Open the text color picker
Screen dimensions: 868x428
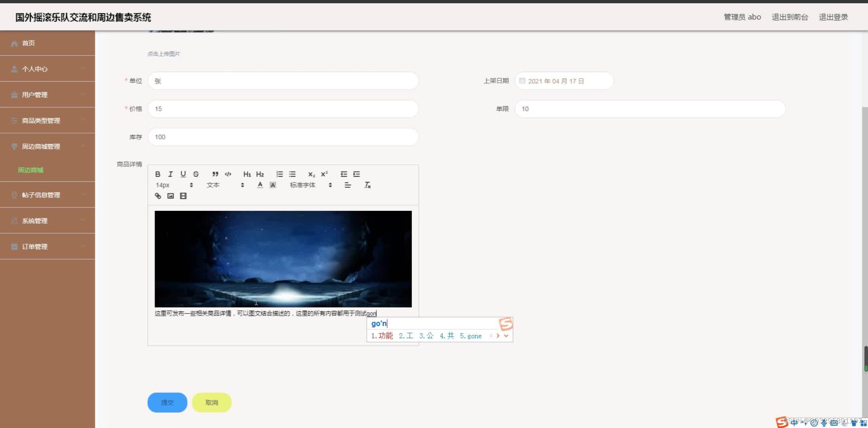pyautogui.click(x=260, y=185)
